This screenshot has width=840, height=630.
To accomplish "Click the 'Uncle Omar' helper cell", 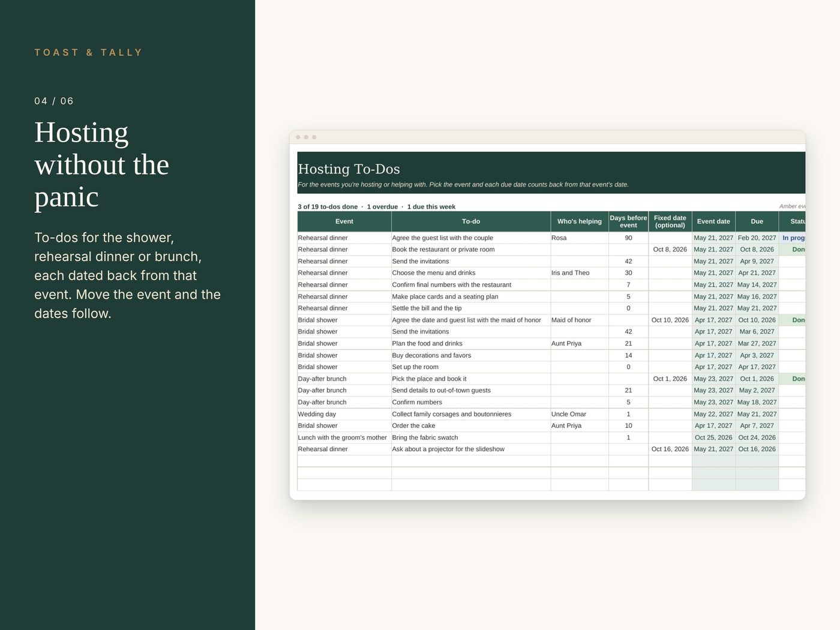I will [580, 414].
